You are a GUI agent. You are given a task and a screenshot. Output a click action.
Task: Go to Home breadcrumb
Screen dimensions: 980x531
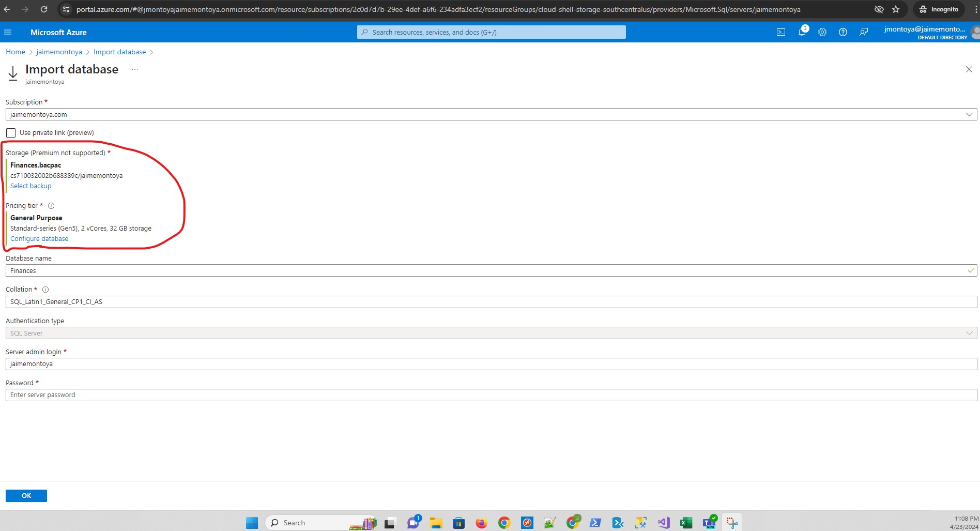pos(16,52)
